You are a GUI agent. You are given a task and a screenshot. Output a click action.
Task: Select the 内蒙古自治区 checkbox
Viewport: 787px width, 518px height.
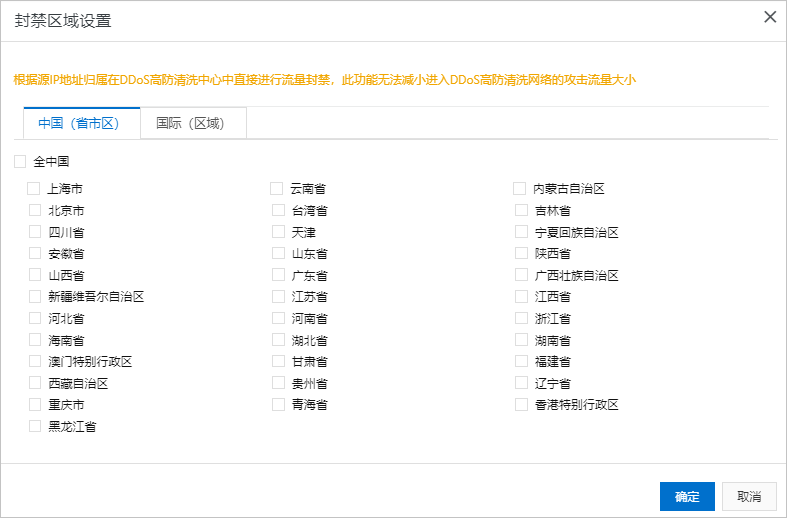[x=519, y=188]
